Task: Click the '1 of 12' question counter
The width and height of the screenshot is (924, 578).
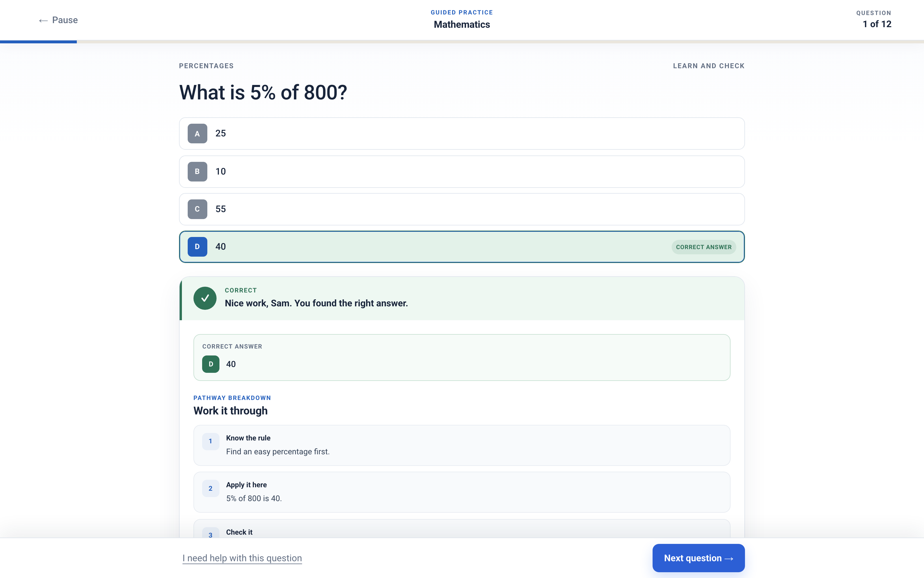Action: [877, 24]
